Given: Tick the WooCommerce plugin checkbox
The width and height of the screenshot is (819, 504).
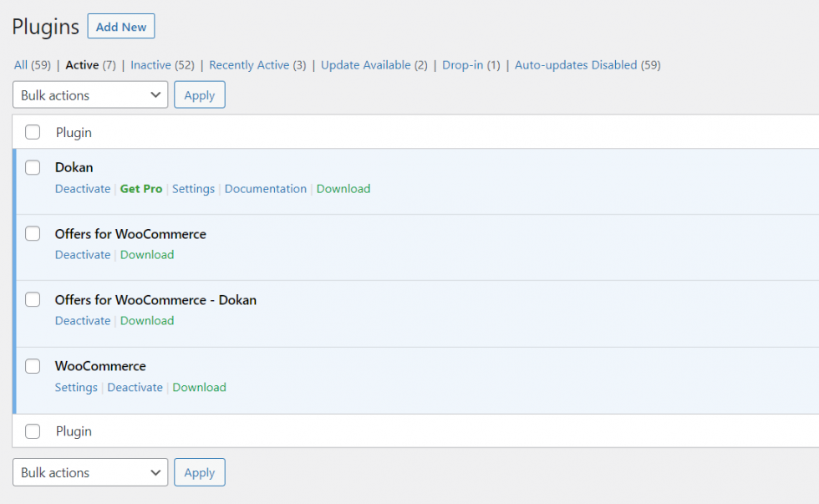Looking at the screenshot, I should coord(33,366).
